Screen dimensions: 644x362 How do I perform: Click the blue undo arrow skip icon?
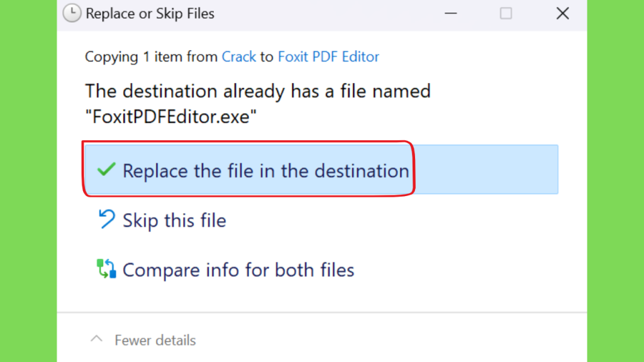point(106,219)
